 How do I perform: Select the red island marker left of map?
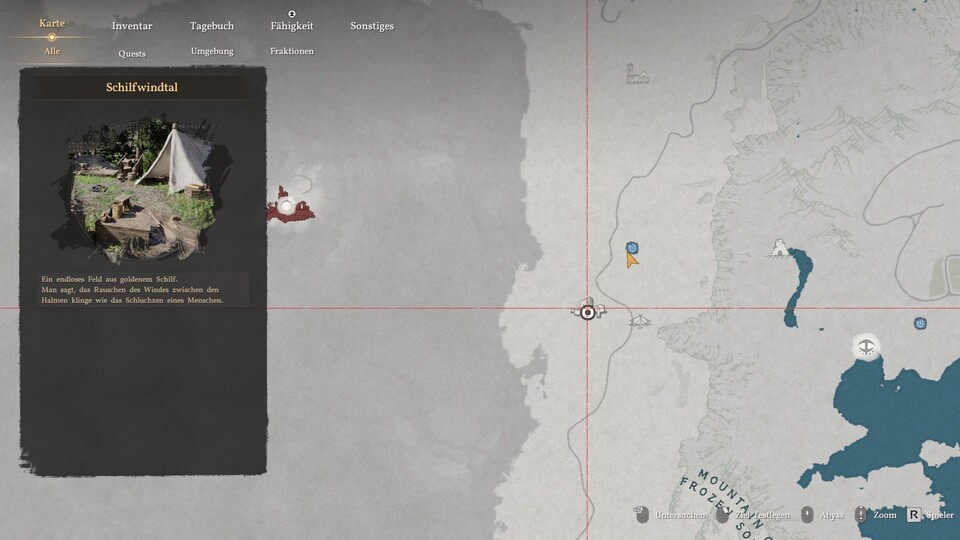coord(289,207)
